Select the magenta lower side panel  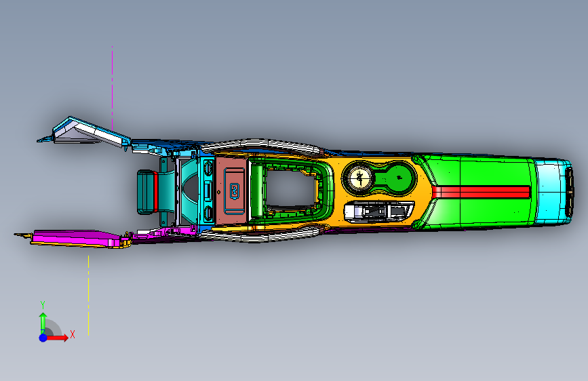(x=77, y=239)
